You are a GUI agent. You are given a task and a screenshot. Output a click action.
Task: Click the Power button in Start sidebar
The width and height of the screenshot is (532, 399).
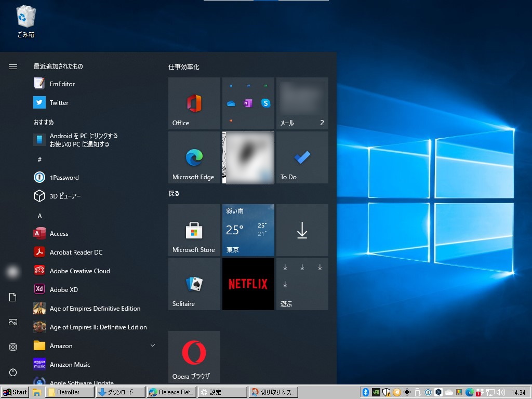click(x=13, y=372)
